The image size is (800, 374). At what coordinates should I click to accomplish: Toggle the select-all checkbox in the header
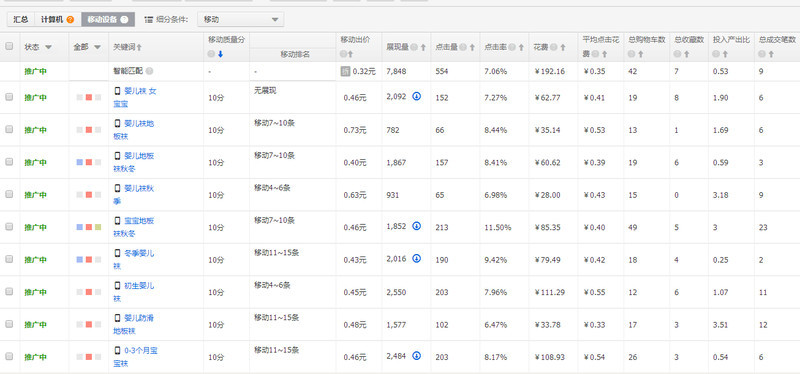9,46
